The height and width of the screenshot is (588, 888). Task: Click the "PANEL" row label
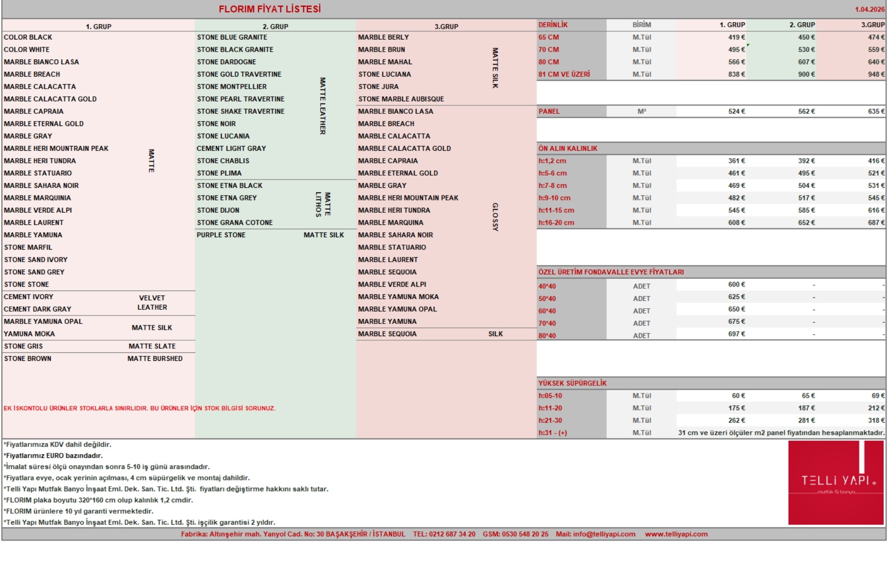(x=549, y=112)
